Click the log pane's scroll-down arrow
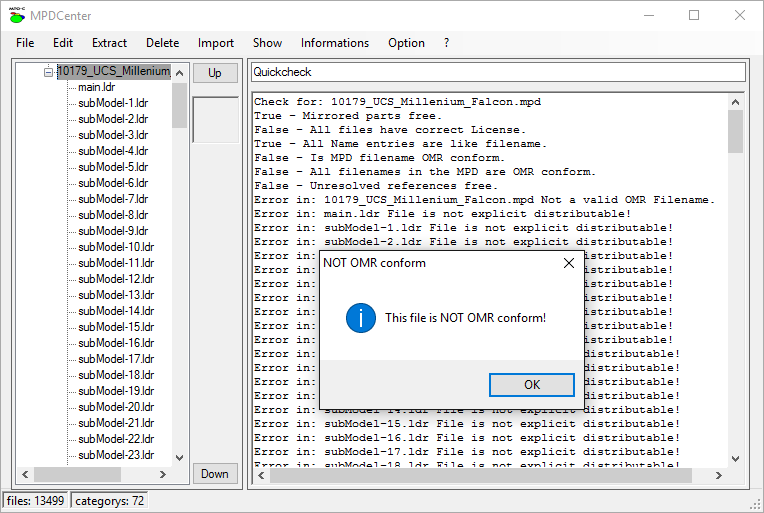 pos(735,458)
